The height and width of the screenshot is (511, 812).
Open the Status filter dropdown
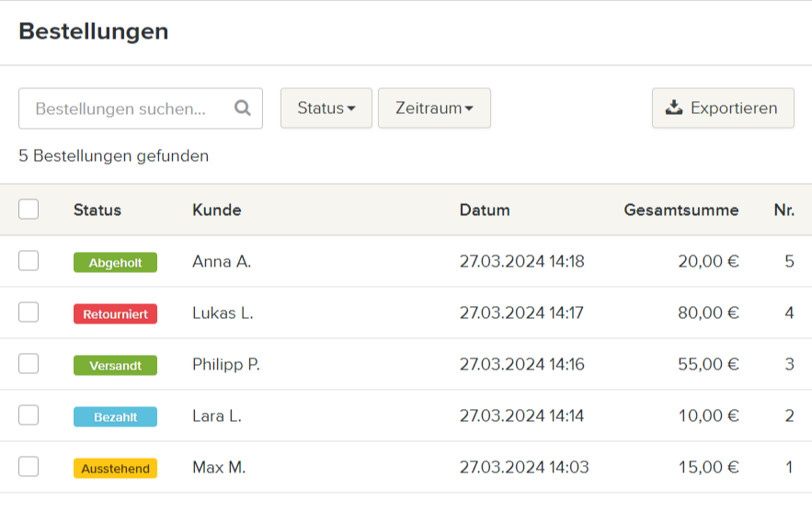click(326, 108)
